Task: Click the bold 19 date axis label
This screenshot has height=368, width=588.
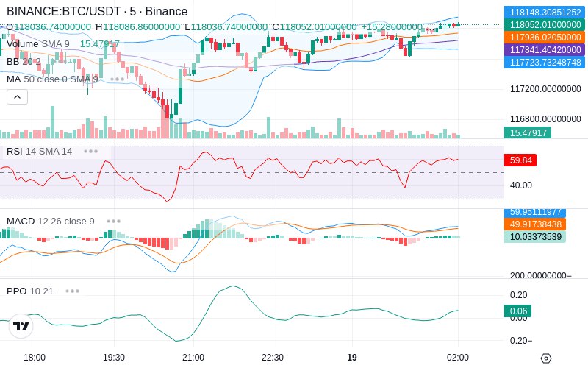Action: pos(352,358)
